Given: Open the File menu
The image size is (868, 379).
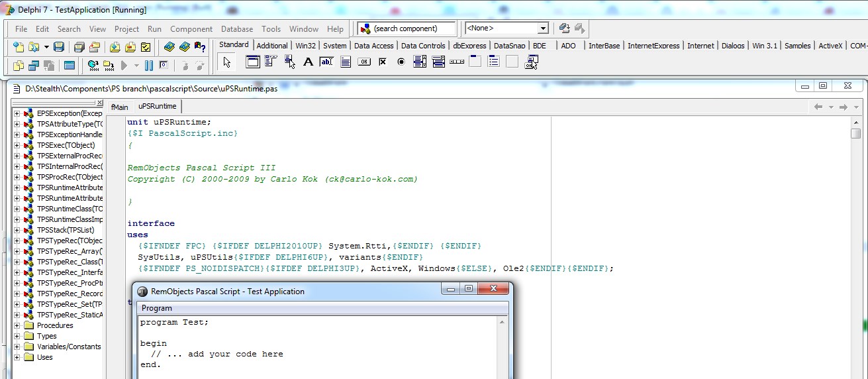Looking at the screenshot, I should (21, 29).
